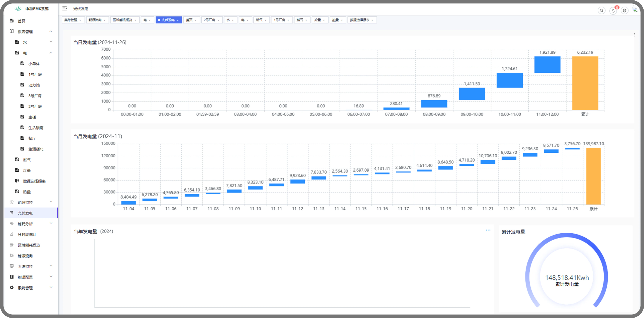Click the 11:00-12:00 blue bar
The width and height of the screenshot is (644, 318).
[547, 65]
